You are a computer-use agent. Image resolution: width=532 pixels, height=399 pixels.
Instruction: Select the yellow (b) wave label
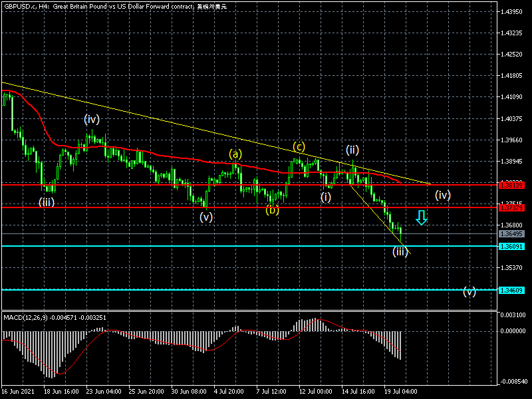[272, 211]
